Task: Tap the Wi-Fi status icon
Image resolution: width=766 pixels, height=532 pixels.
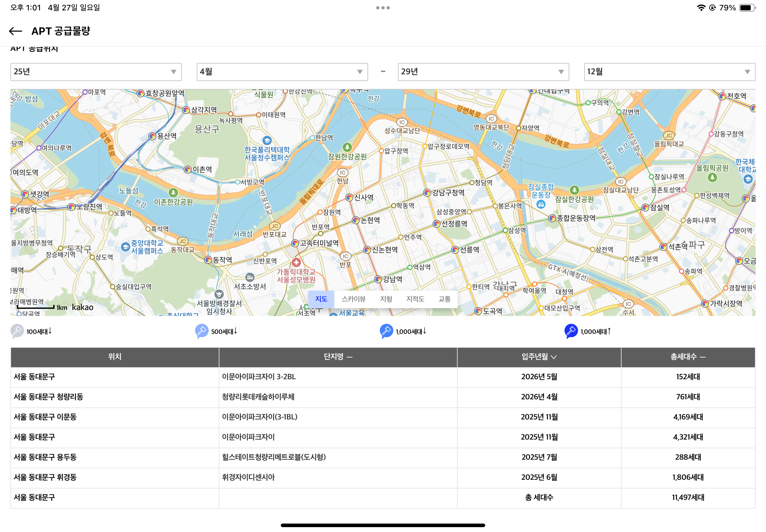Action: tap(701, 8)
